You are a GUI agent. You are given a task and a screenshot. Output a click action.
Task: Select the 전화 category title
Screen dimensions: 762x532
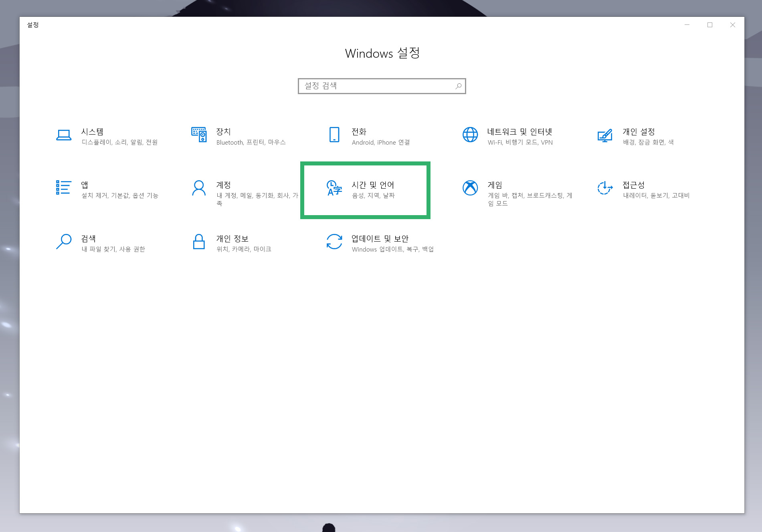click(359, 132)
